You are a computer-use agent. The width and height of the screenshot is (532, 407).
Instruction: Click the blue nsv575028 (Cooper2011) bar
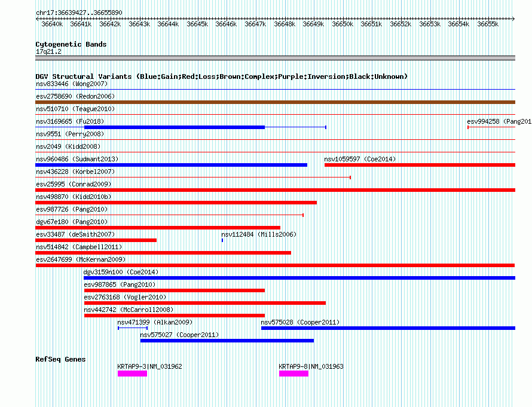click(388, 328)
